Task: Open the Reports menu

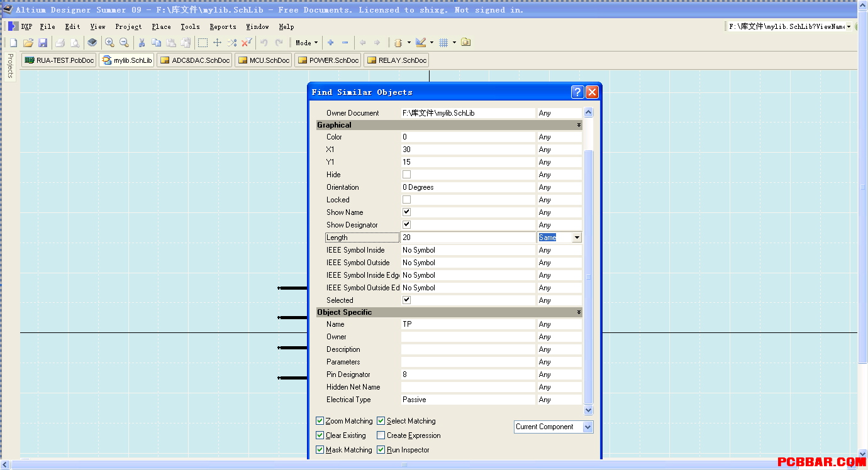Action: point(223,26)
